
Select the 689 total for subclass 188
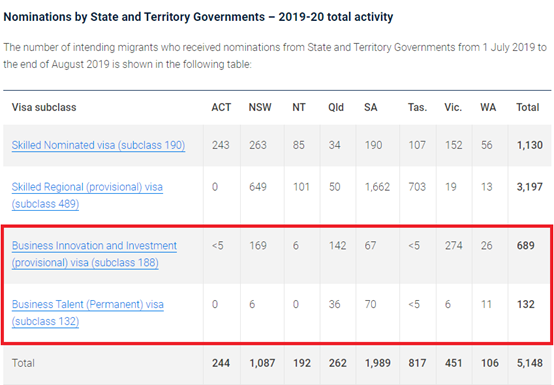[526, 245]
